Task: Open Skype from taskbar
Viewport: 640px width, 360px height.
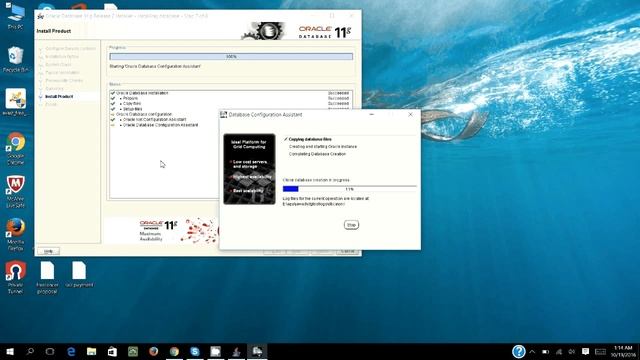Action: point(195,351)
